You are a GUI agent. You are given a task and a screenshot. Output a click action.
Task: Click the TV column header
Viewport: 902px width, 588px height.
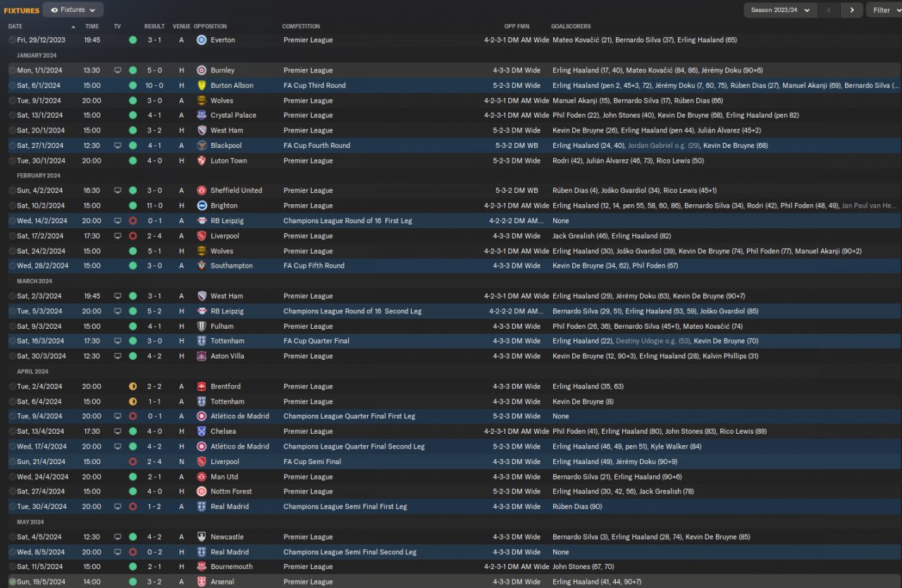(x=118, y=27)
